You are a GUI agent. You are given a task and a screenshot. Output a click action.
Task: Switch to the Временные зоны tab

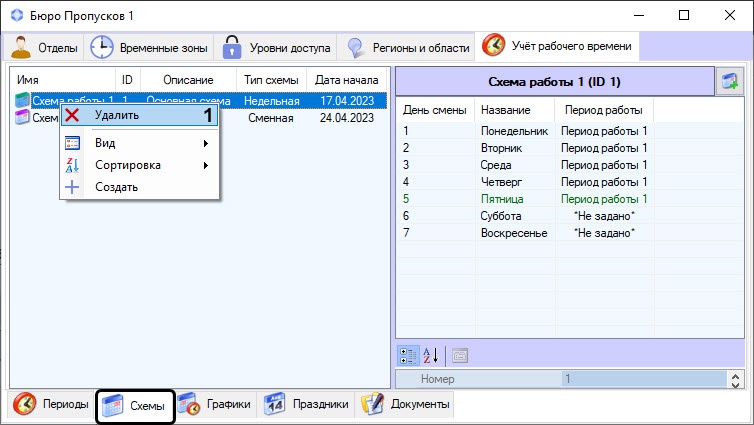tap(149, 47)
